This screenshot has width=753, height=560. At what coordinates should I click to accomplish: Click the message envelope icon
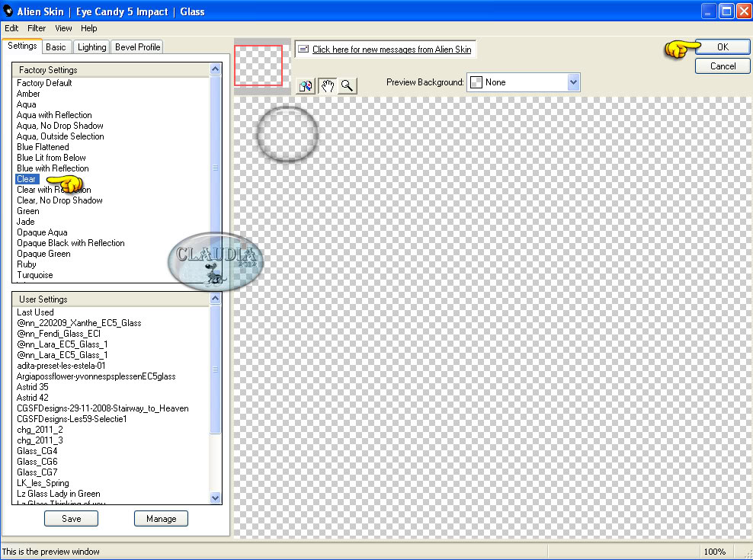[303, 49]
